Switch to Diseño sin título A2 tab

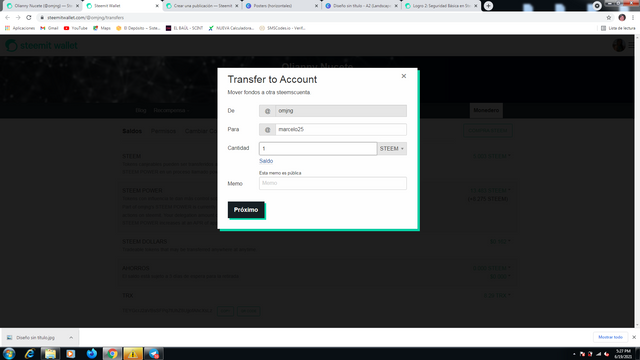[360, 6]
